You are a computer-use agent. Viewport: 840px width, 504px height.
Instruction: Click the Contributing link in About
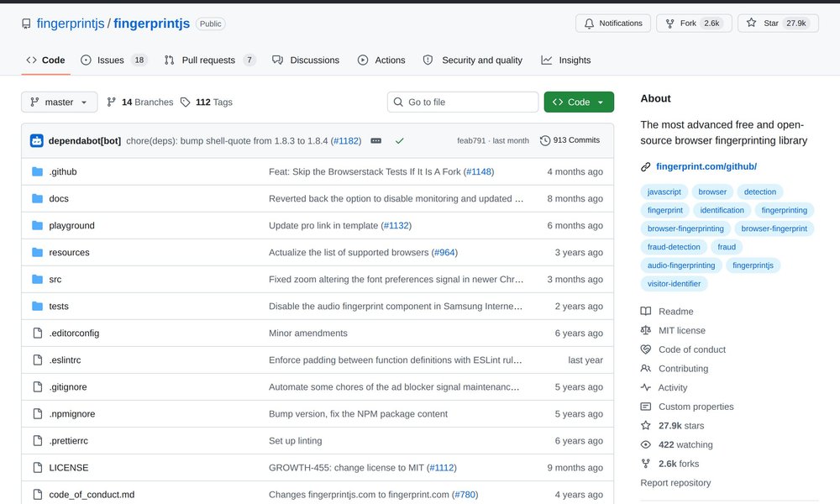684,369
